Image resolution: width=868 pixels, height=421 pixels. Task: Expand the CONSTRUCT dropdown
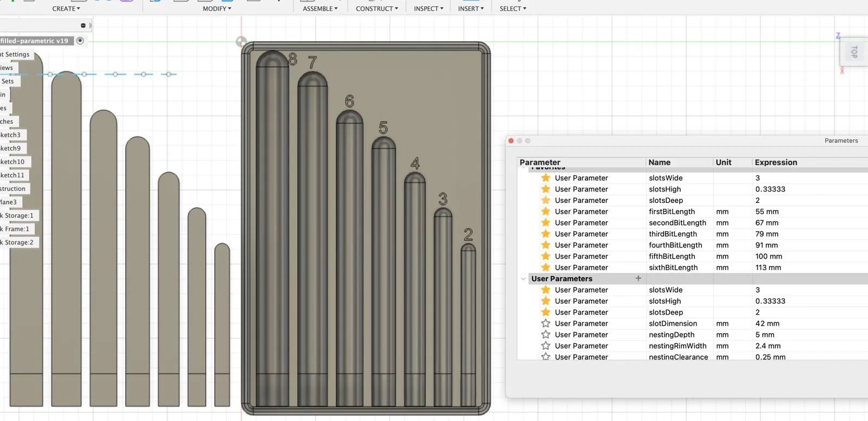(x=376, y=9)
